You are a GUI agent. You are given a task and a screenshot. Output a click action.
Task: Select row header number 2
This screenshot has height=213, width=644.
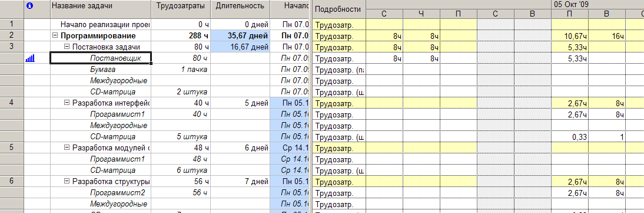point(12,36)
